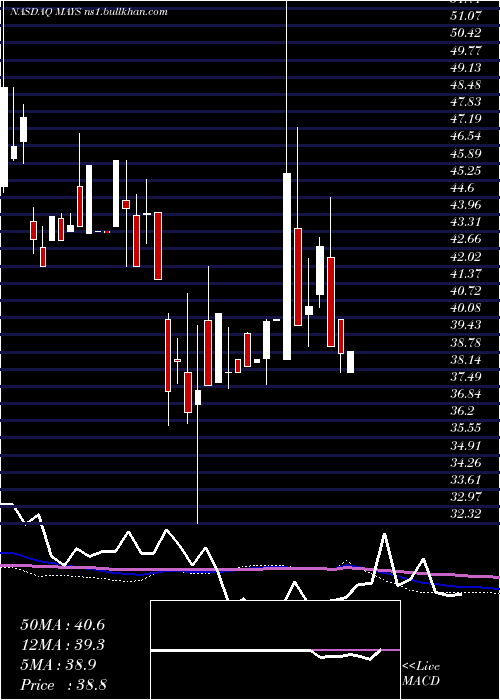
Task: Click the tallest white candle body
Action: click(287, 266)
